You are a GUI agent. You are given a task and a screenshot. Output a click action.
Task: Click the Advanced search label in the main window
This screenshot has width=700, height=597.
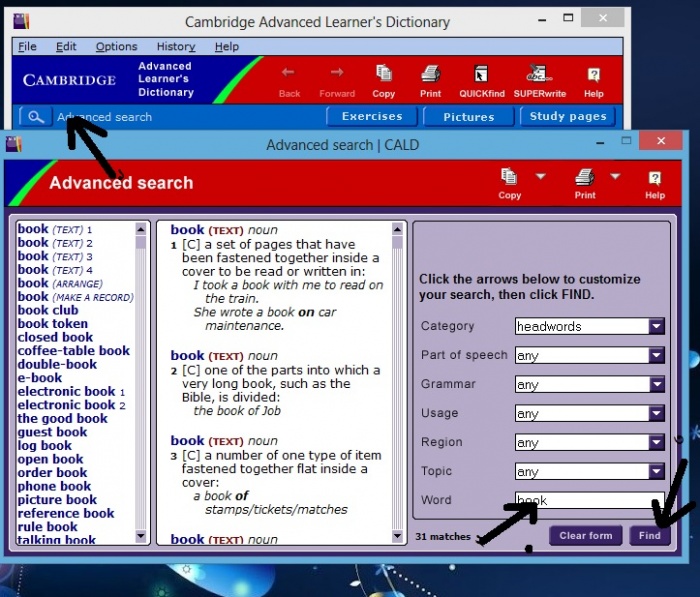pos(104,117)
